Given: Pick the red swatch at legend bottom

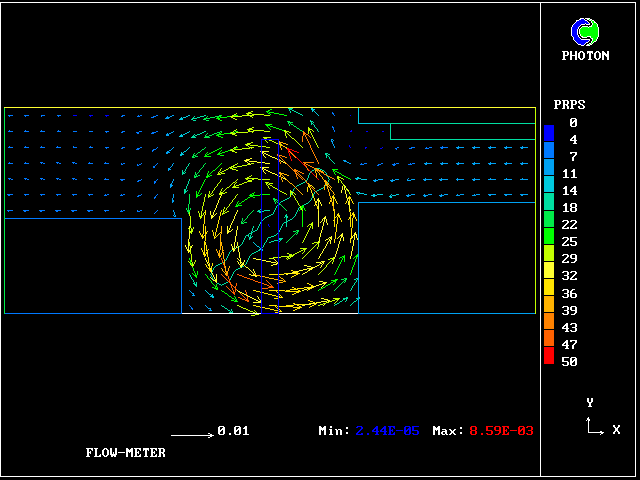Looking at the screenshot, I should click(549, 354).
